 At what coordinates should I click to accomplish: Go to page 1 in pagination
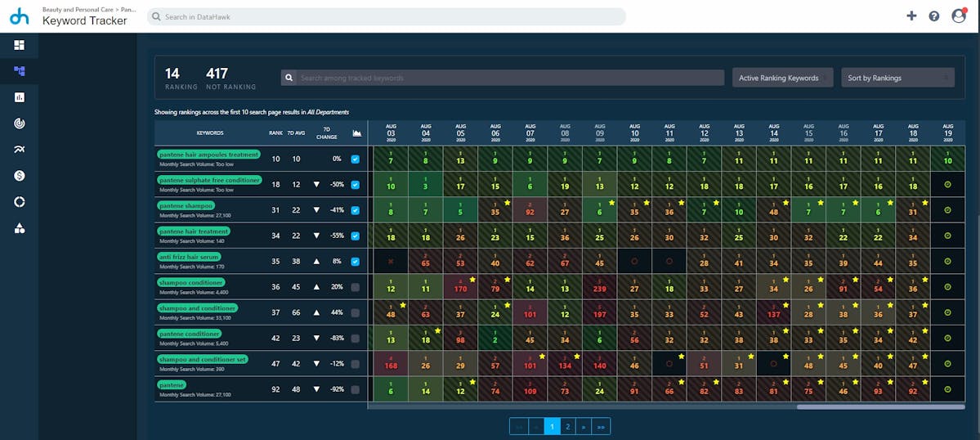pos(552,426)
